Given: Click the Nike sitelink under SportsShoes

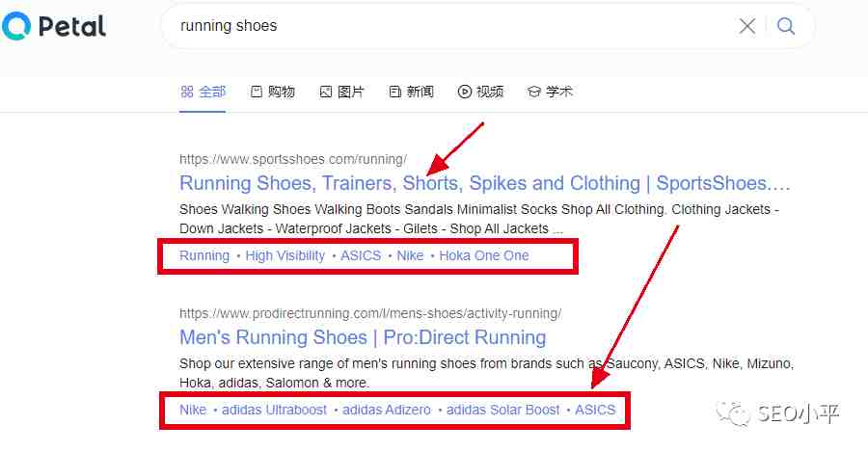Looking at the screenshot, I should point(410,255).
